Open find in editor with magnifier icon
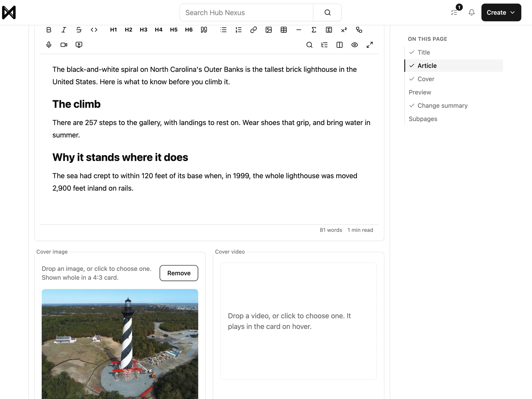This screenshot has width=532, height=399. coord(309,45)
